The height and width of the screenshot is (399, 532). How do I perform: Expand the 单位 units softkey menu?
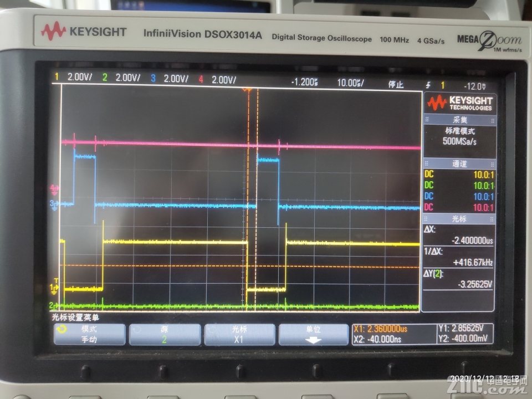click(x=313, y=335)
